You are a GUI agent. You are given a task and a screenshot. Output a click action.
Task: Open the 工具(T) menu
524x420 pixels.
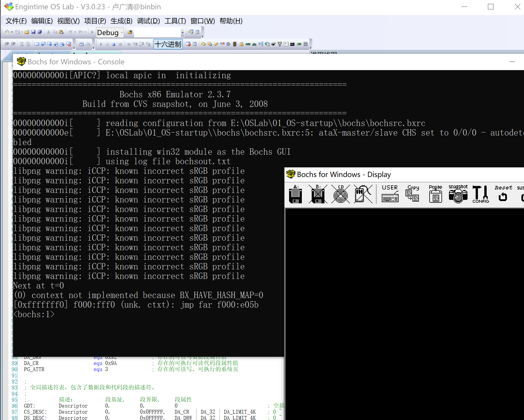(x=175, y=21)
